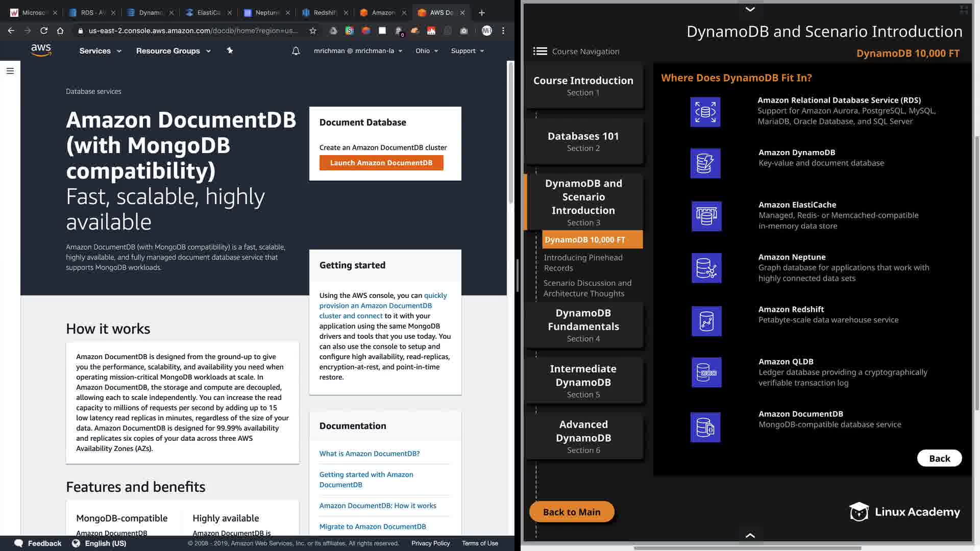Bookmark page with the star icon
The height and width of the screenshot is (551, 980).
point(313,31)
